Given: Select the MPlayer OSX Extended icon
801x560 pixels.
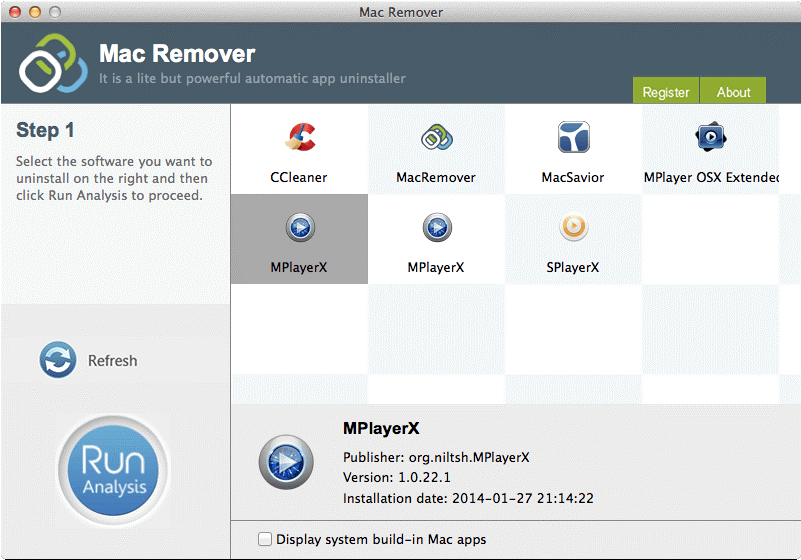Looking at the screenshot, I should click(x=710, y=136).
